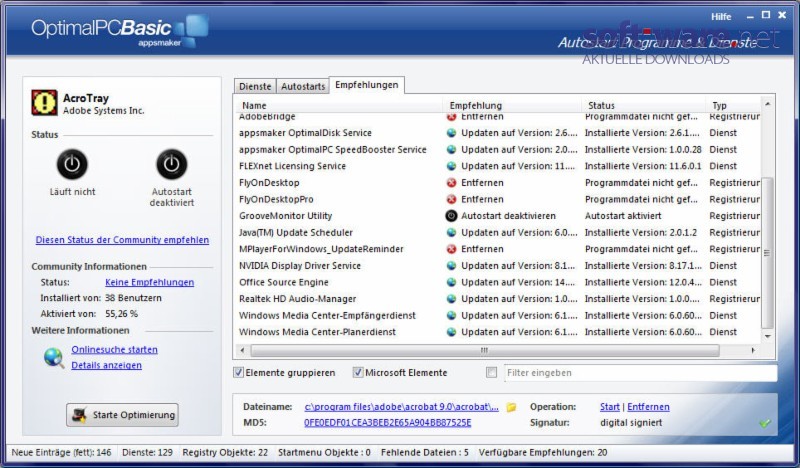Image resolution: width=800 pixels, height=468 pixels.
Task: Click update icon for FLEXnet Licensing Service
Action: coord(451,166)
